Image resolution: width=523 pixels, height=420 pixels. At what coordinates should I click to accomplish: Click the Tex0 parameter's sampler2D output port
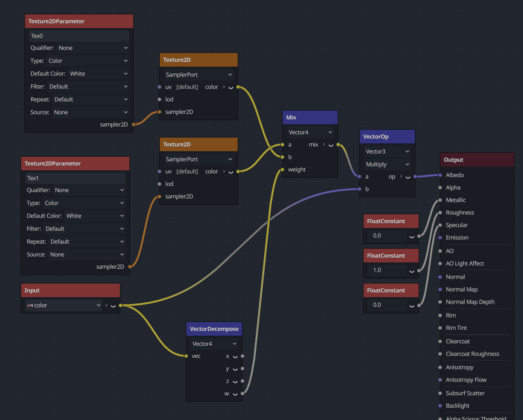[x=134, y=125]
